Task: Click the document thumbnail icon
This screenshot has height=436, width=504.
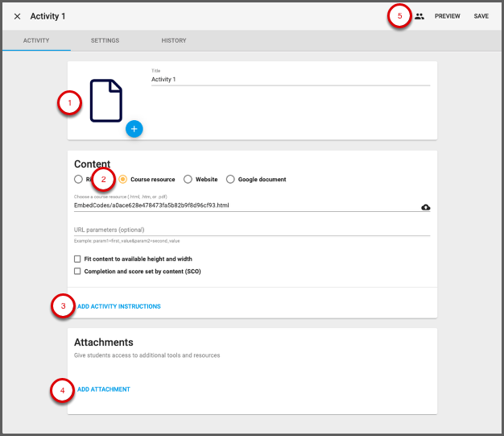Action: tap(106, 101)
